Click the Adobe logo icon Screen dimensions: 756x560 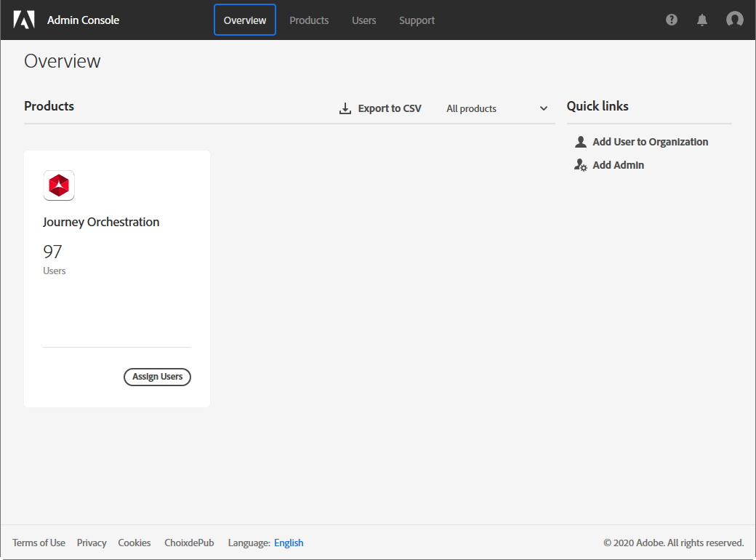[x=24, y=20]
